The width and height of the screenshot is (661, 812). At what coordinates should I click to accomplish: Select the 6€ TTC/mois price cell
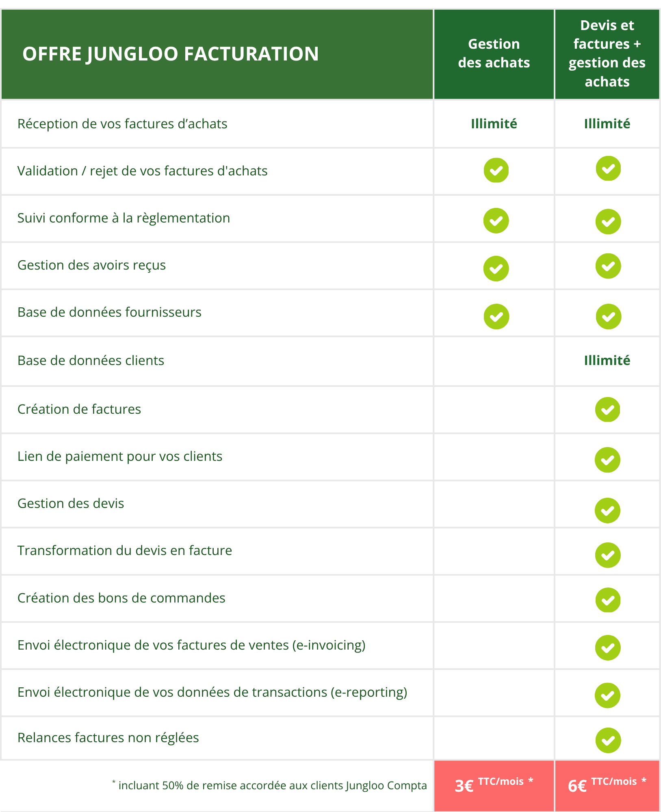[x=607, y=786]
